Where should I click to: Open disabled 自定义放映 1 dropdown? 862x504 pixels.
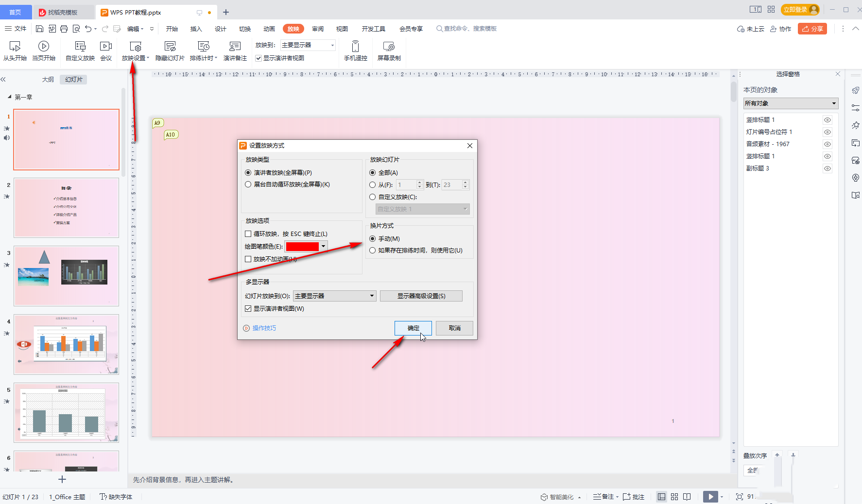tap(423, 209)
